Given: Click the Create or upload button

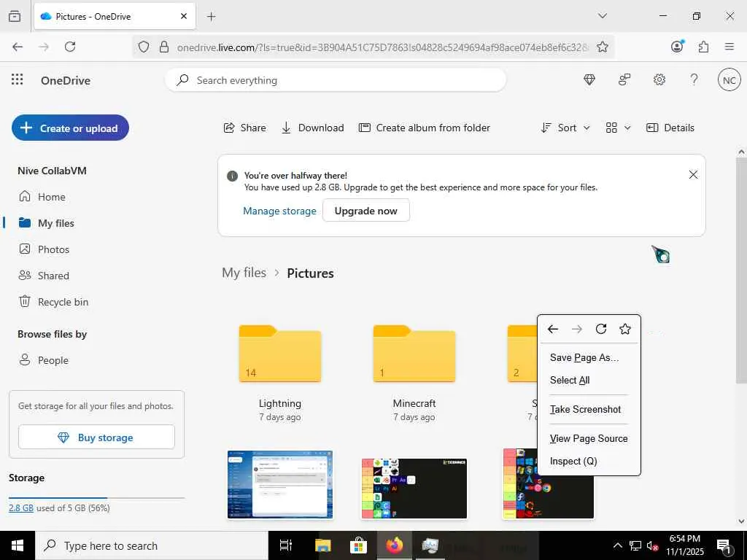Looking at the screenshot, I should click(70, 128).
